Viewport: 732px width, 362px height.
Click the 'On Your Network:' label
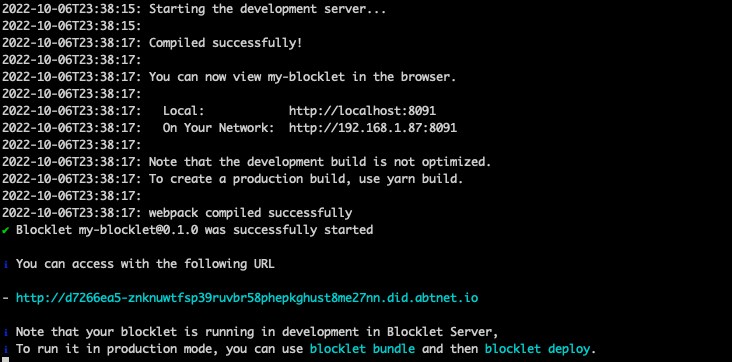tap(218, 128)
